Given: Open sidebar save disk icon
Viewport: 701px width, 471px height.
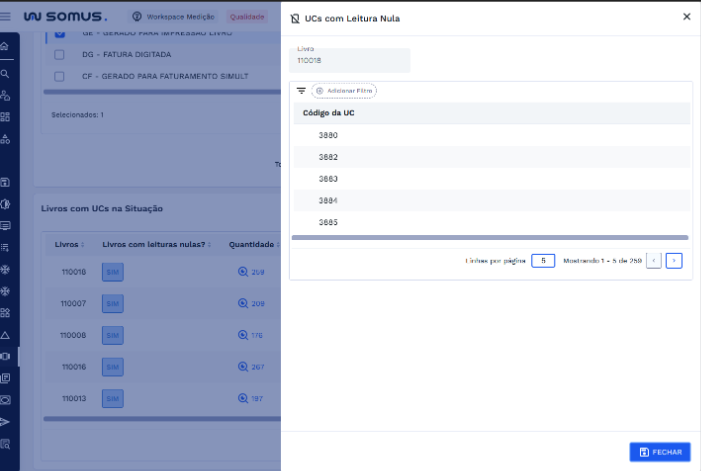Looking at the screenshot, I should [4, 182].
